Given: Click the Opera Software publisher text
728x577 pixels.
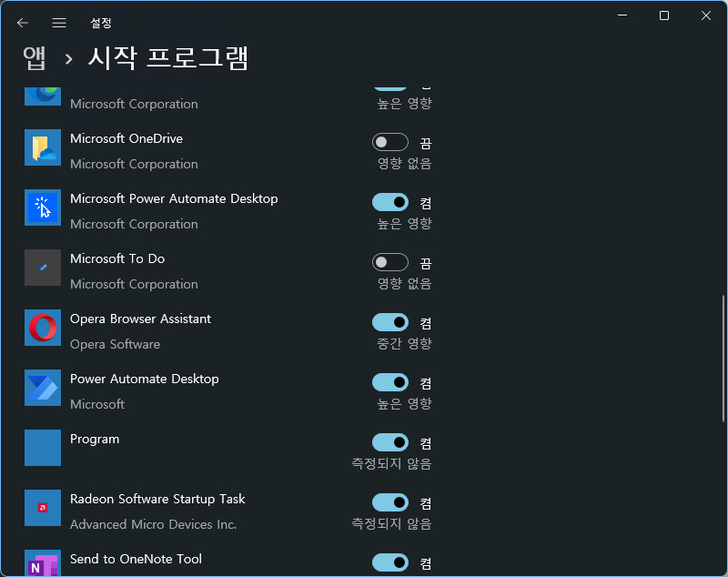Looking at the screenshot, I should [x=116, y=344].
